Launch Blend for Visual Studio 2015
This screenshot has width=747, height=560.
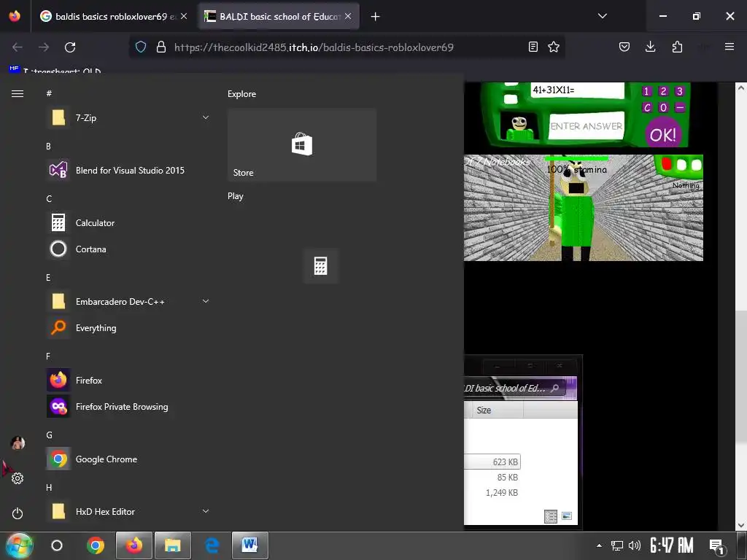[128, 170]
